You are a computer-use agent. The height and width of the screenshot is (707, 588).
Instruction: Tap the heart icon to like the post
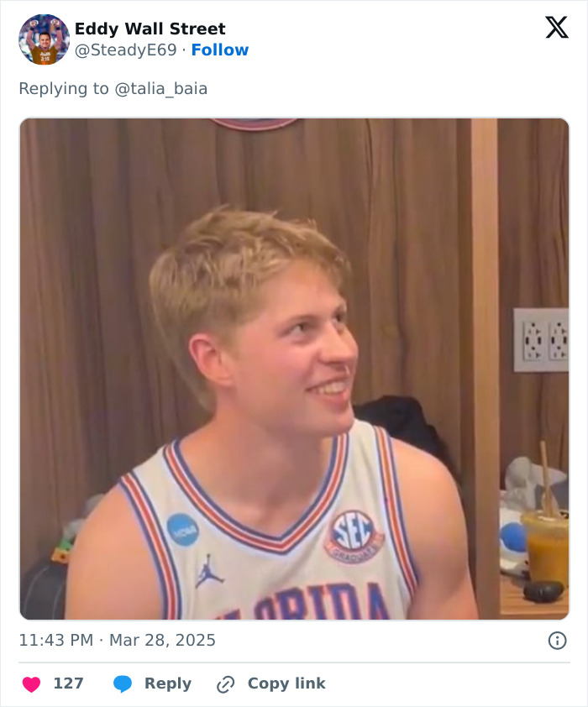31,683
